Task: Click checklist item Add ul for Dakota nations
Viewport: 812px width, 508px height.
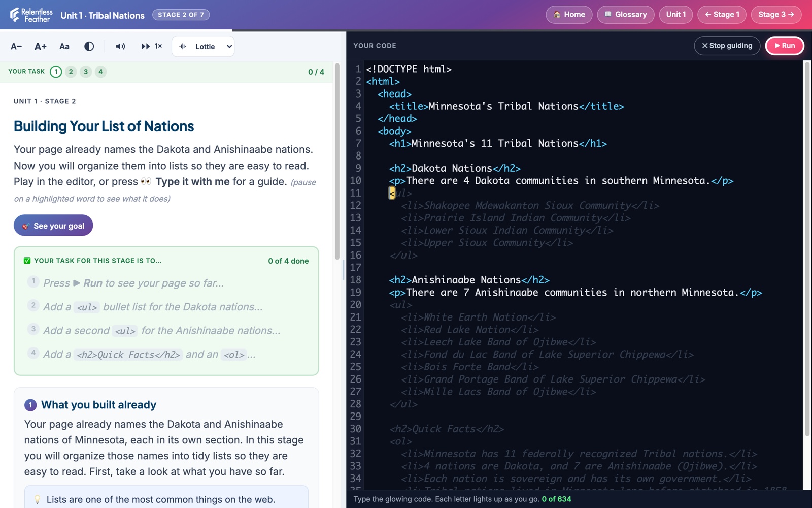Action: [x=166, y=307]
